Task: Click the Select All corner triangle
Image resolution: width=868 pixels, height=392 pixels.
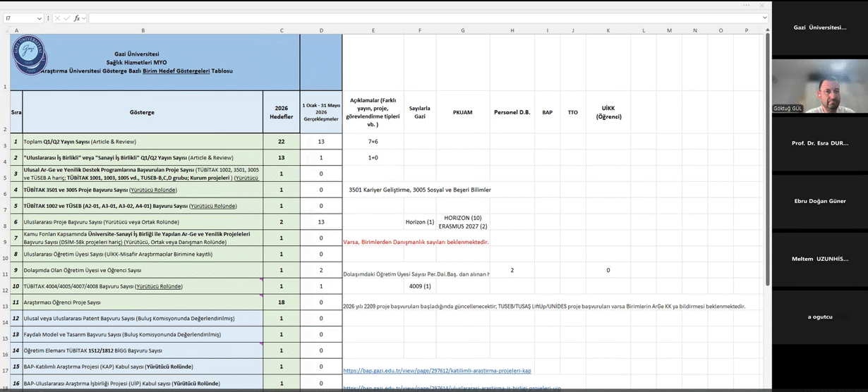Action: point(5,30)
